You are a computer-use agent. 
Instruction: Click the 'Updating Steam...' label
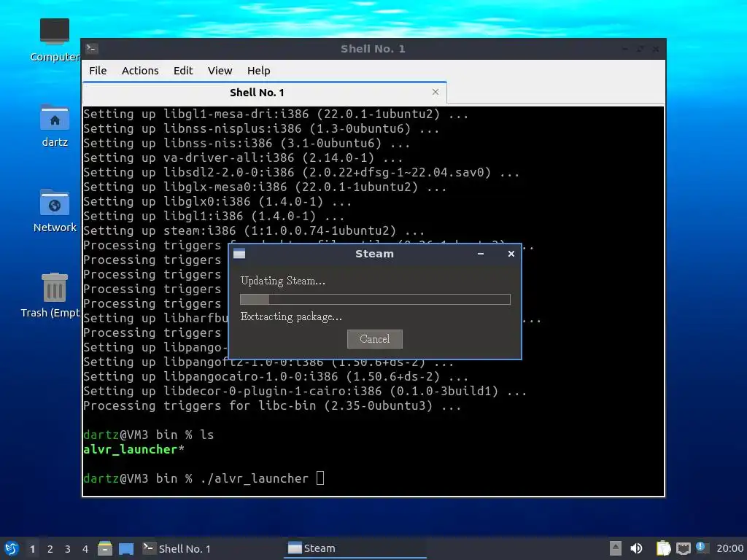coord(283,281)
